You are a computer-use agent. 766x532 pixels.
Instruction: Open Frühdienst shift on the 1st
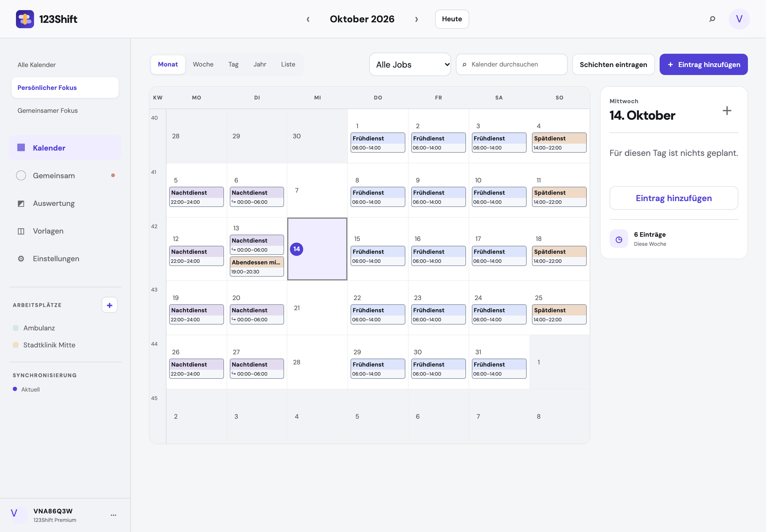[378, 142]
